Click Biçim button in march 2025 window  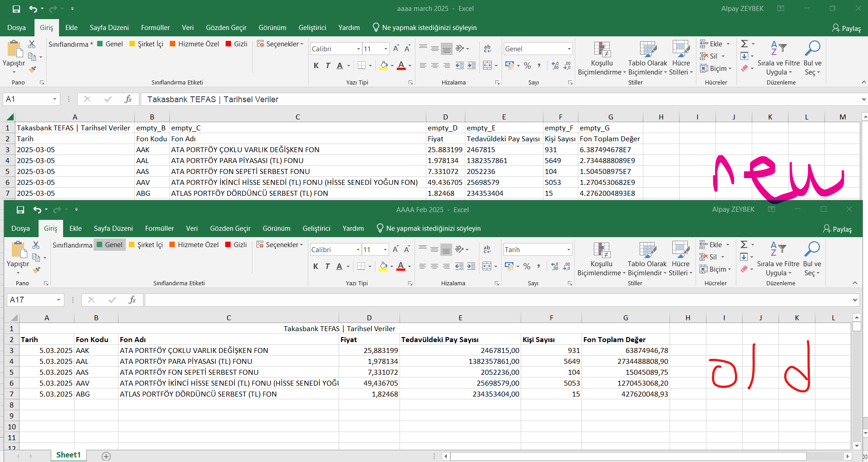[716, 69]
